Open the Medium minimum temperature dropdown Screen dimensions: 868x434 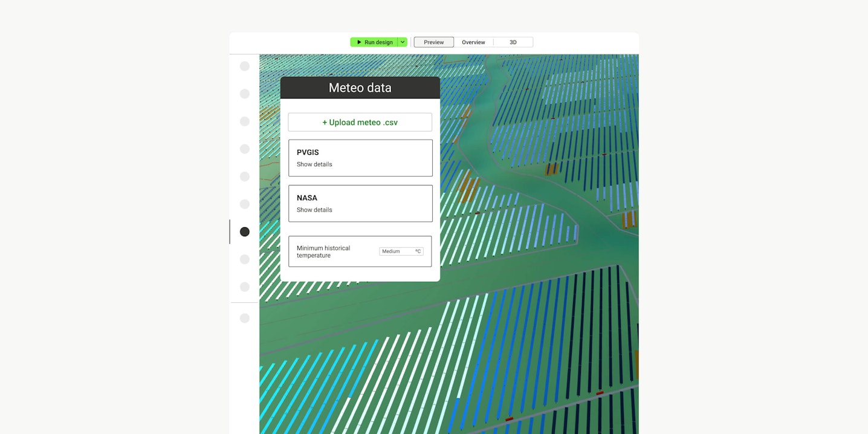point(401,251)
